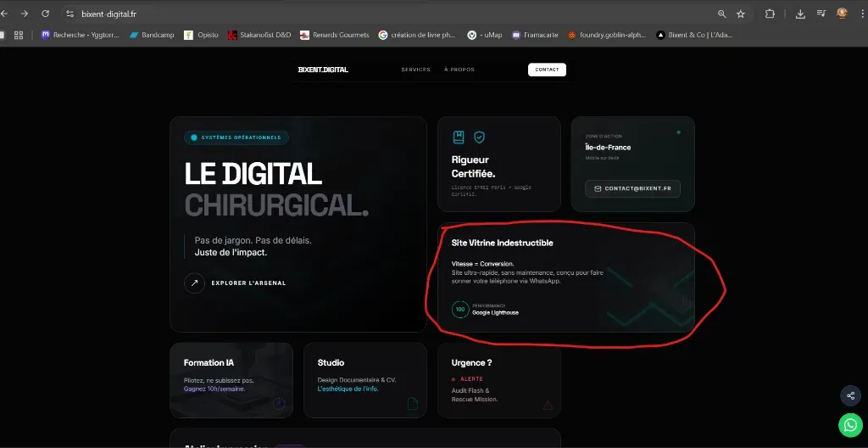Reload the bixent-digital.fr page
The height and width of the screenshot is (448, 868).
(46, 14)
